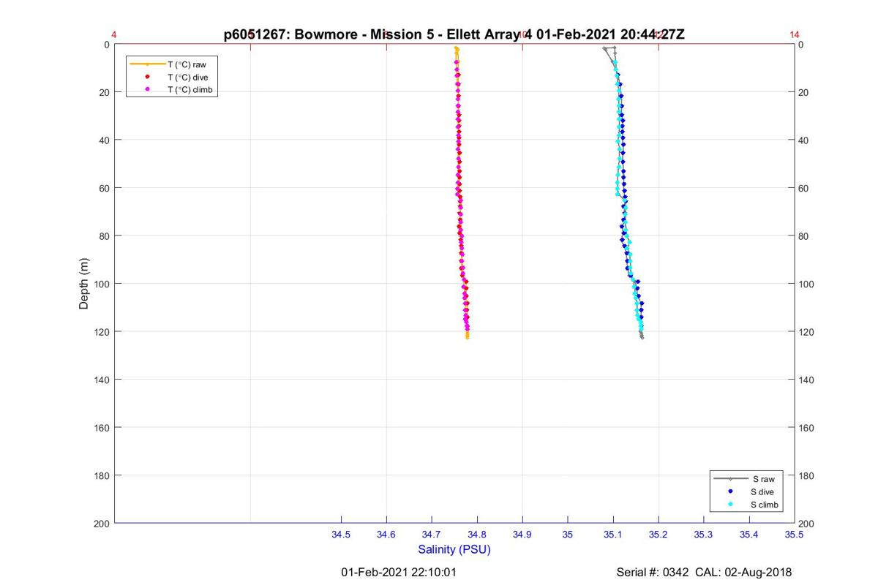Click the 34.5 salinity tick label
Screen dimensions: 878x588
click(x=341, y=535)
